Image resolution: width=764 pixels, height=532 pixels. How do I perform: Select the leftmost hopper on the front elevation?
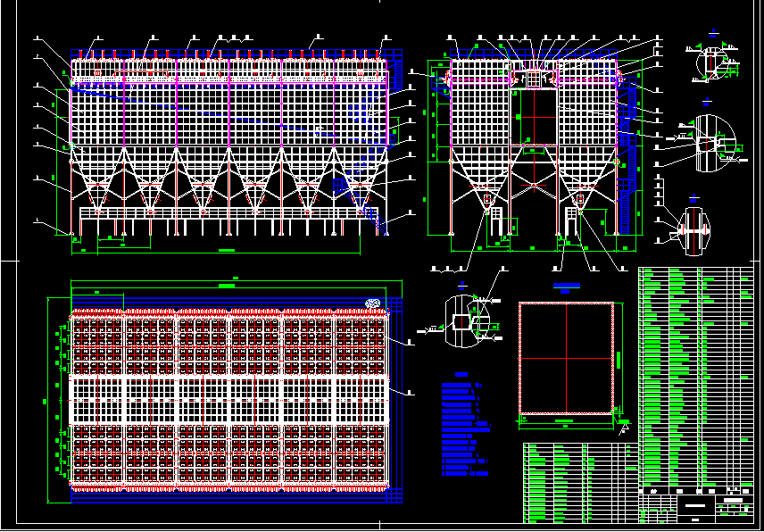coord(98,179)
